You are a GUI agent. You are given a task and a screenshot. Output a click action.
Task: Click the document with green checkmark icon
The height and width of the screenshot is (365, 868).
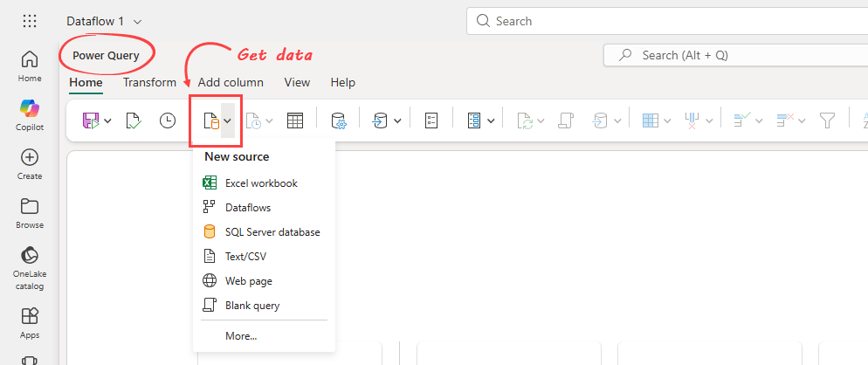(134, 121)
